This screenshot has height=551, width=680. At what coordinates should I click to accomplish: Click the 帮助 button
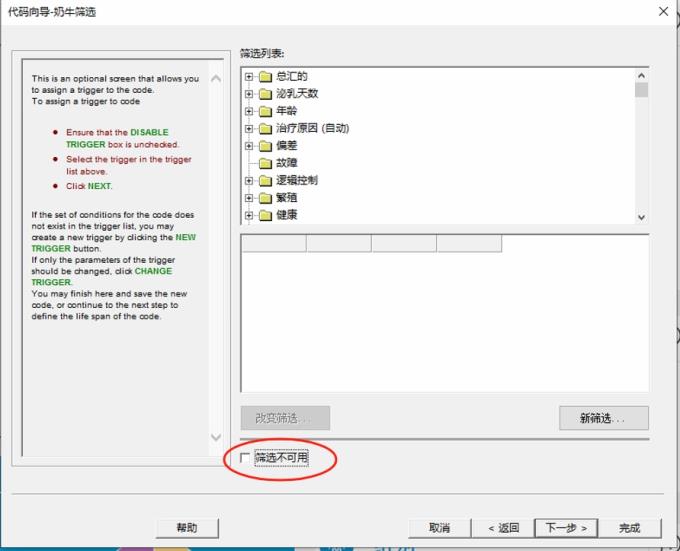pos(187,528)
